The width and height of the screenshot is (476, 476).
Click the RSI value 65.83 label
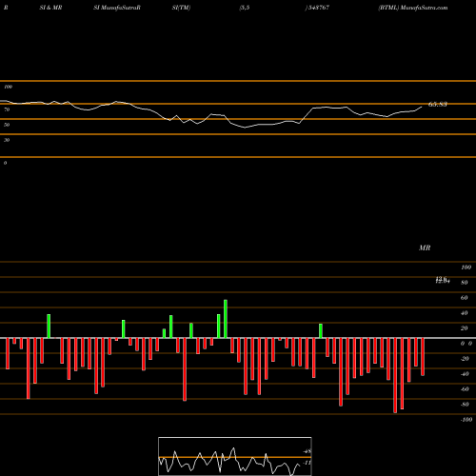[x=438, y=104]
